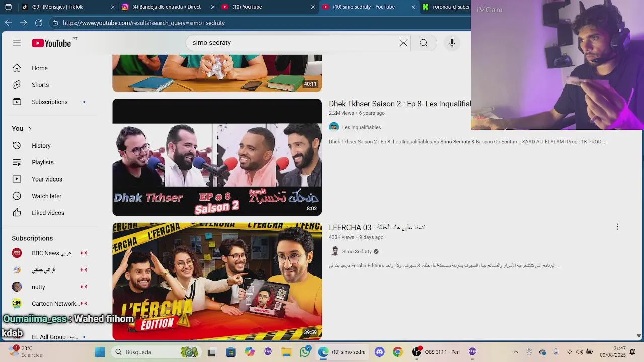The image size is (644, 362).
Task: Close the simo sedraty - YouTube tab
Action: click(413, 7)
